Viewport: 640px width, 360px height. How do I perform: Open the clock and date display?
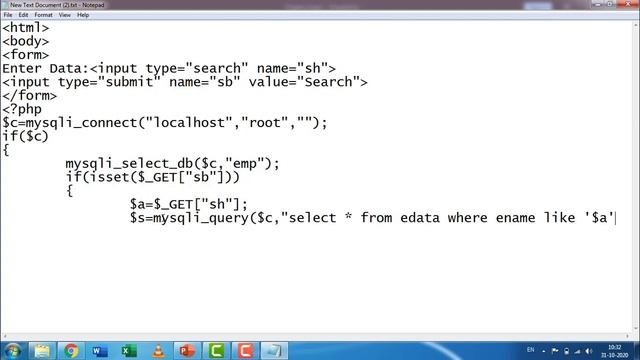tap(614, 351)
